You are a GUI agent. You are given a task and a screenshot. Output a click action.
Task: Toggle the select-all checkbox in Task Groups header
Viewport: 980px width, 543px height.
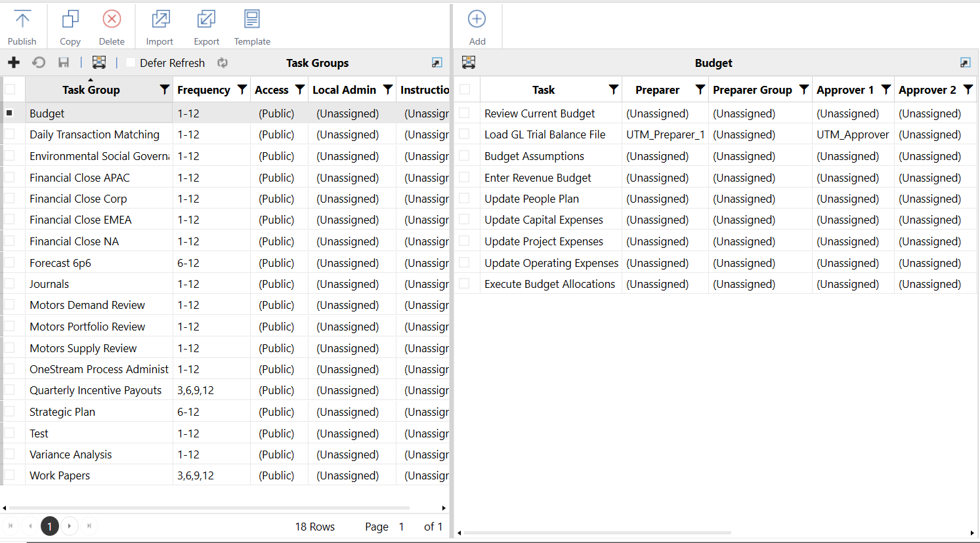10,89
